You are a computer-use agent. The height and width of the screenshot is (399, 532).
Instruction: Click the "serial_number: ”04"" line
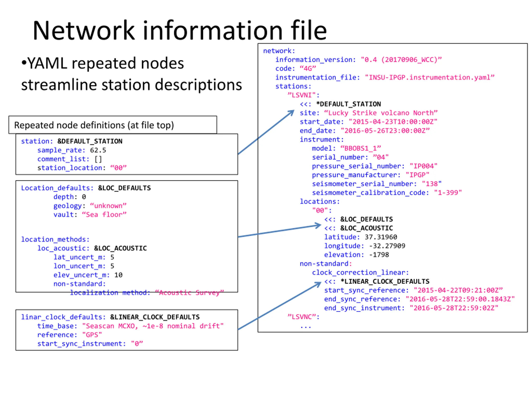350,157
